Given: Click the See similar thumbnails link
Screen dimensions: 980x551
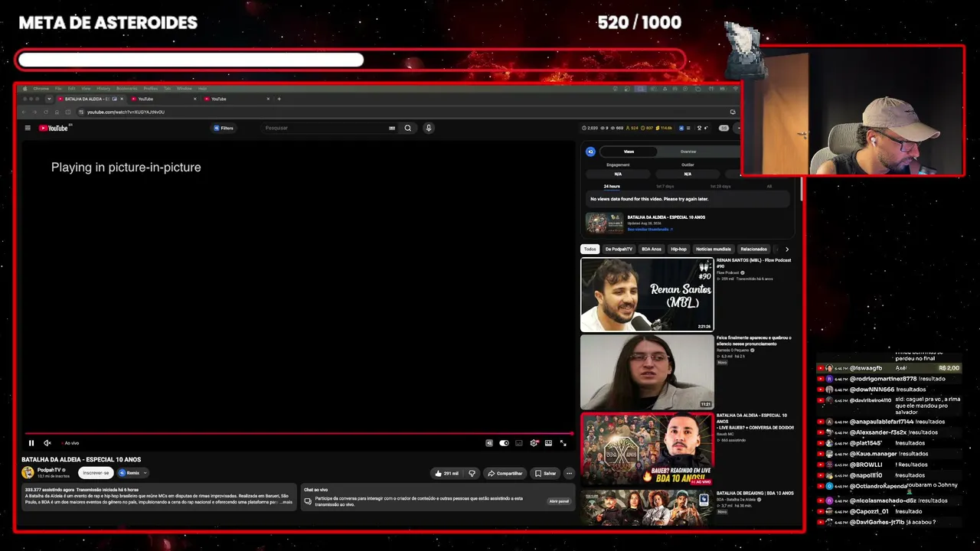Looking at the screenshot, I should (650, 229).
